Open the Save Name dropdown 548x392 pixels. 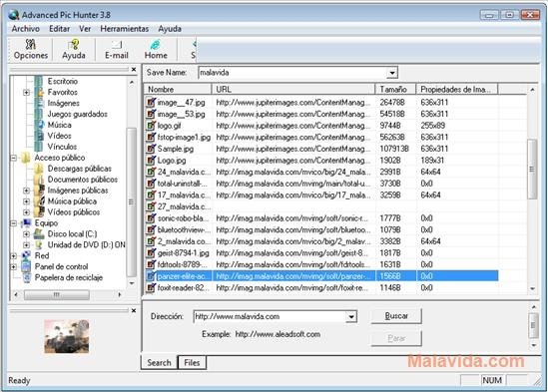[392, 73]
